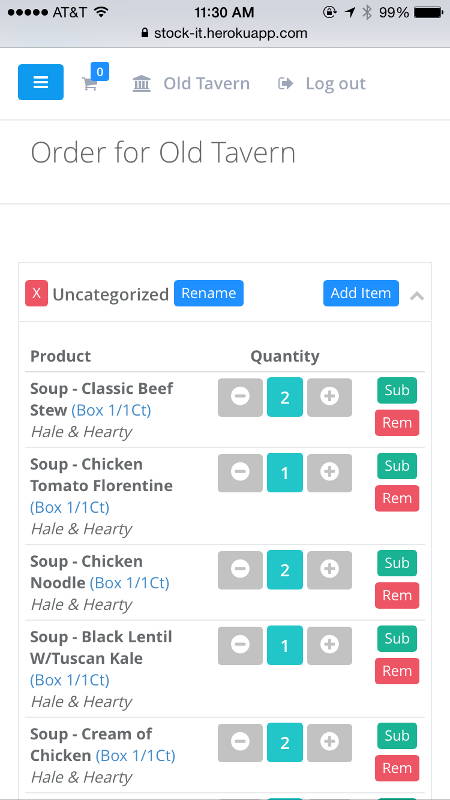Decrease Classic Beef Stew quantity with minus

pyautogui.click(x=240, y=397)
